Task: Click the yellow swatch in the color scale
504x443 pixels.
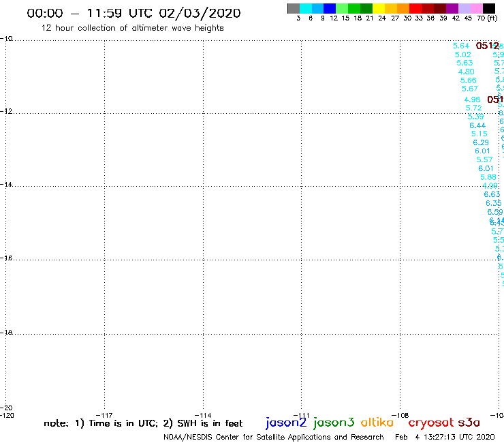Action: [379, 8]
